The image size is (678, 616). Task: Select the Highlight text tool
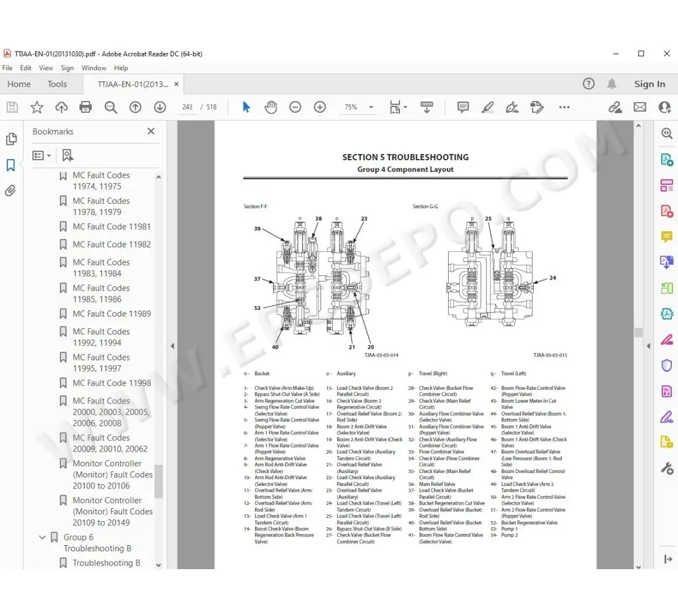[488, 107]
